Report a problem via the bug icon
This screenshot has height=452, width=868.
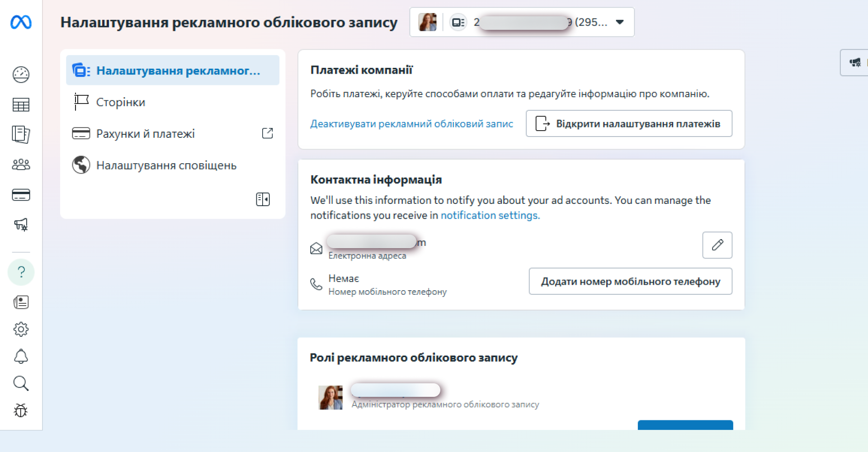point(21,410)
